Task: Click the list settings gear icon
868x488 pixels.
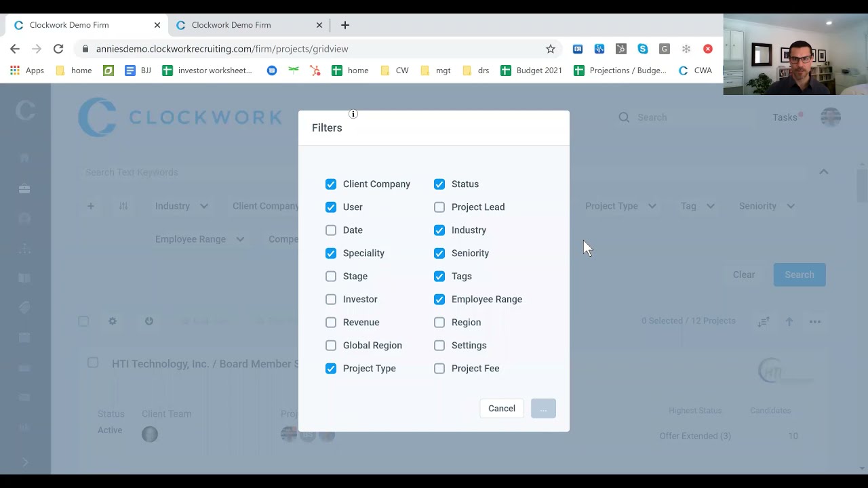Action: [x=113, y=321]
